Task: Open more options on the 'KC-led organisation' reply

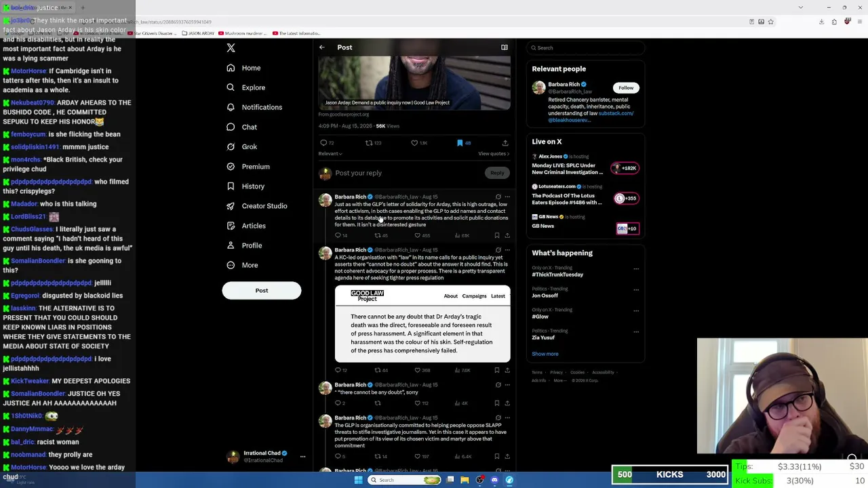Action: click(507, 250)
